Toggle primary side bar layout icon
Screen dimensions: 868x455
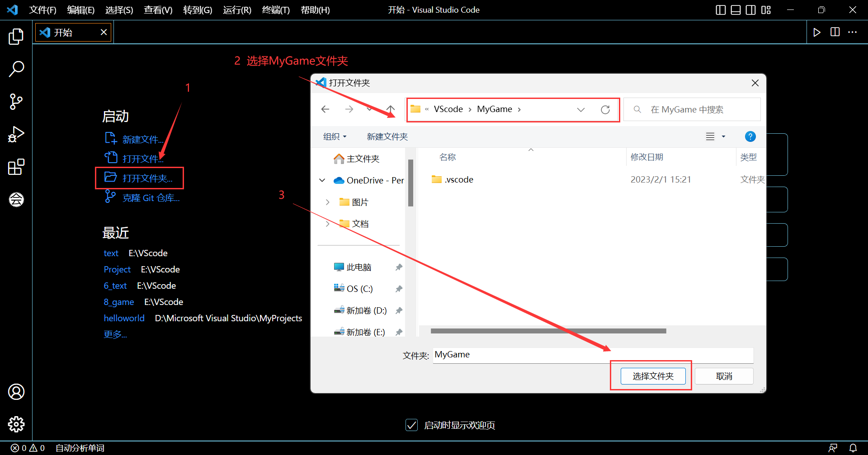721,10
